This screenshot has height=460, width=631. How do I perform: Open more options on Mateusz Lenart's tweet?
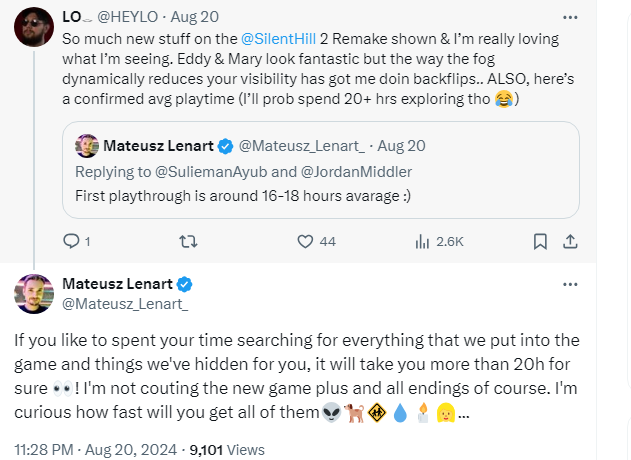tap(570, 284)
